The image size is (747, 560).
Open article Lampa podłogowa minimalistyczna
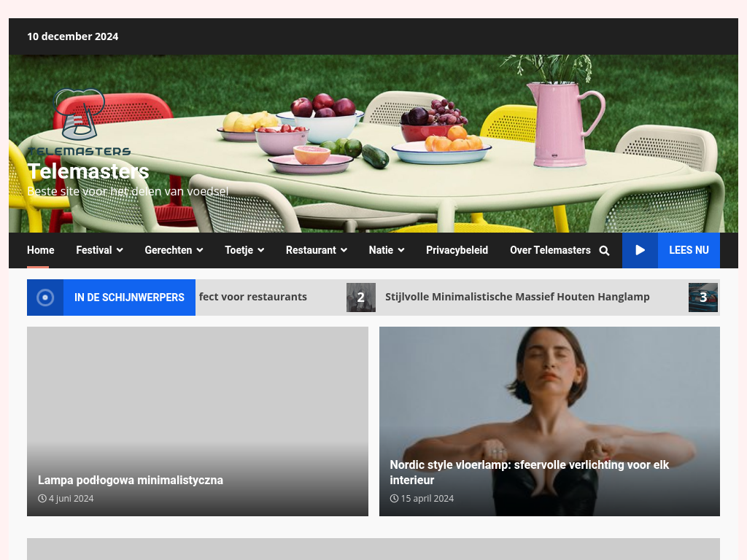point(131,480)
